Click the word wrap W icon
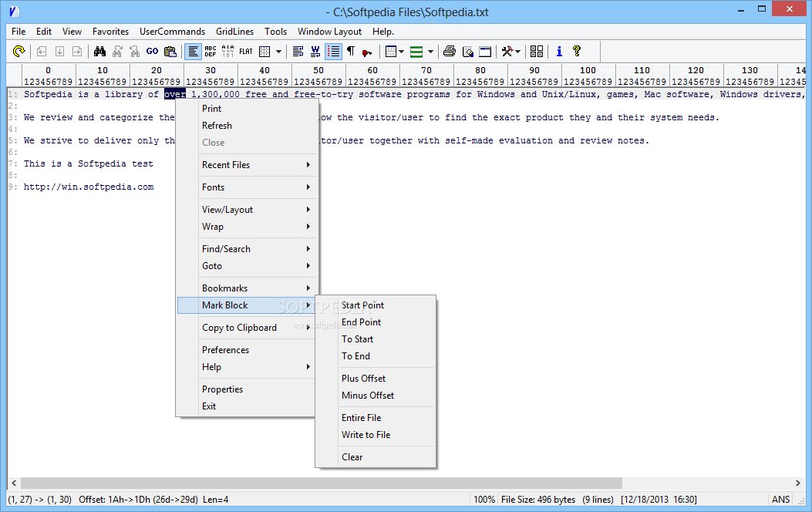 (315, 51)
